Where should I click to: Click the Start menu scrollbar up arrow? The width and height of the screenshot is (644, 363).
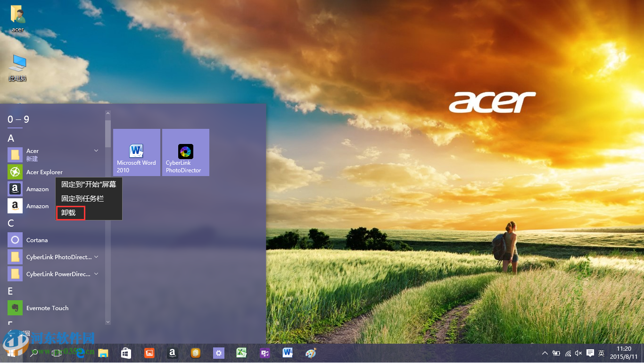(x=108, y=113)
